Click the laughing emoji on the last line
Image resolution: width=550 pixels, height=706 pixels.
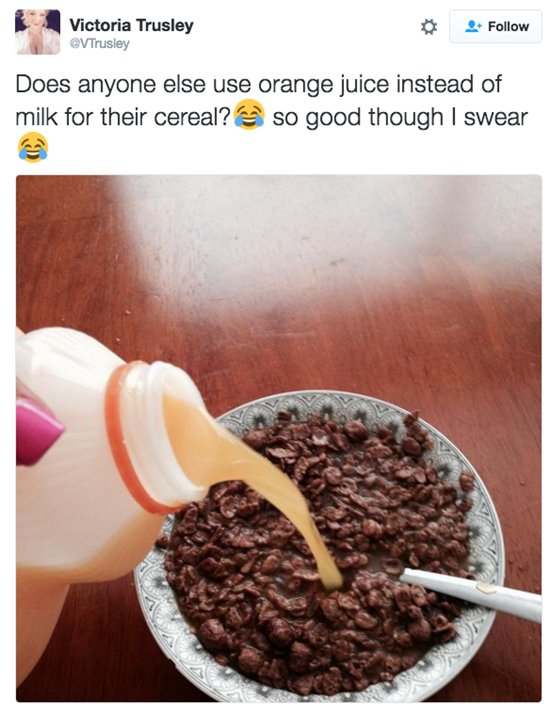click(x=33, y=147)
